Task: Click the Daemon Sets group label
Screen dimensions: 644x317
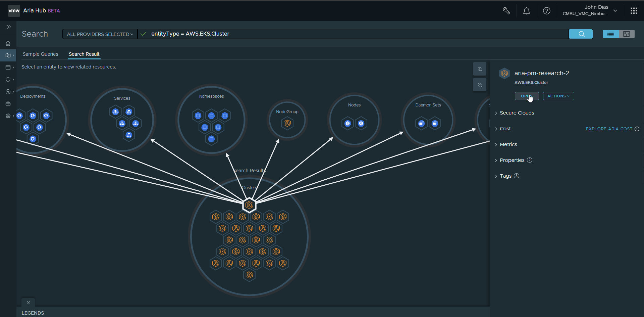Action: coord(428,105)
